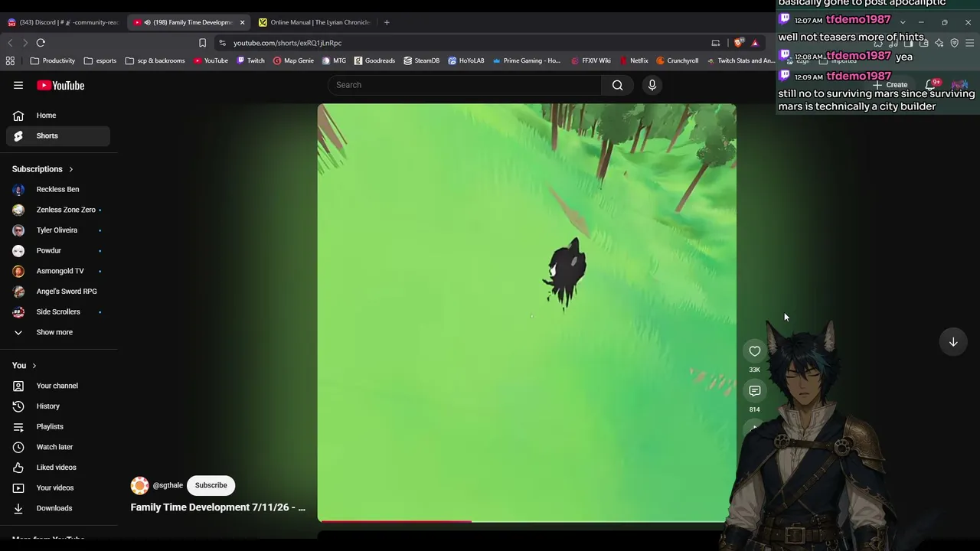
Task: Select Shorts in the sidebar
Action: [58, 135]
